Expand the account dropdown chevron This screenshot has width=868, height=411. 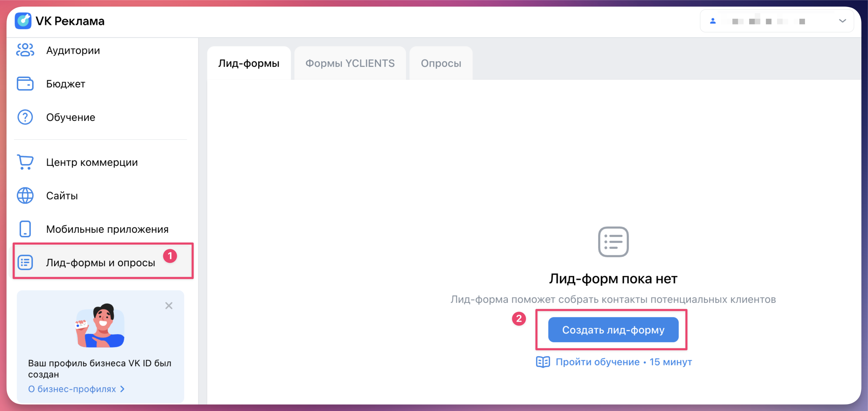click(x=843, y=21)
